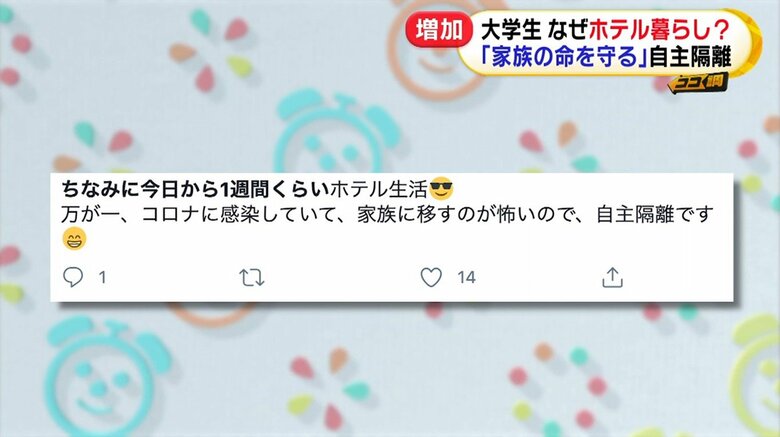
Task: Click the ココ調 segment logo
Action: pos(698,83)
